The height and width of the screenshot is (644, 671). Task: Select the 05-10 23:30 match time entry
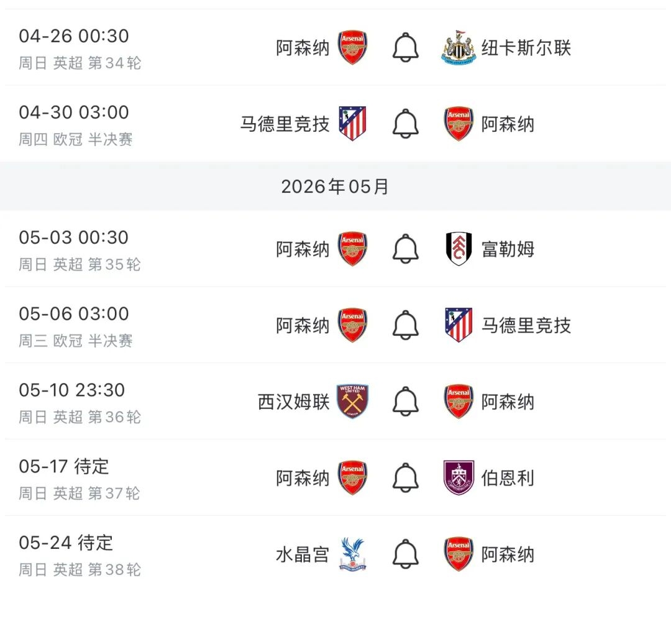[x=72, y=390]
